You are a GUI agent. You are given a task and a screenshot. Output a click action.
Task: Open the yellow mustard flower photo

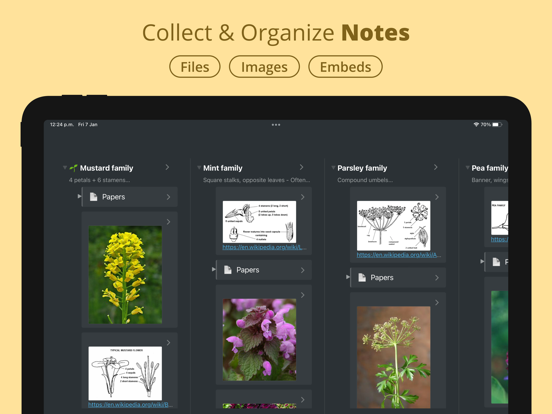[x=125, y=275]
